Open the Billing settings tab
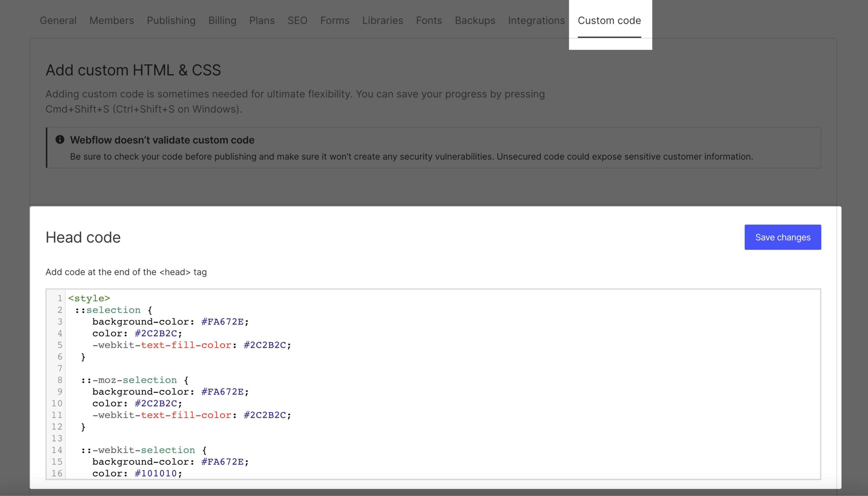 (222, 21)
